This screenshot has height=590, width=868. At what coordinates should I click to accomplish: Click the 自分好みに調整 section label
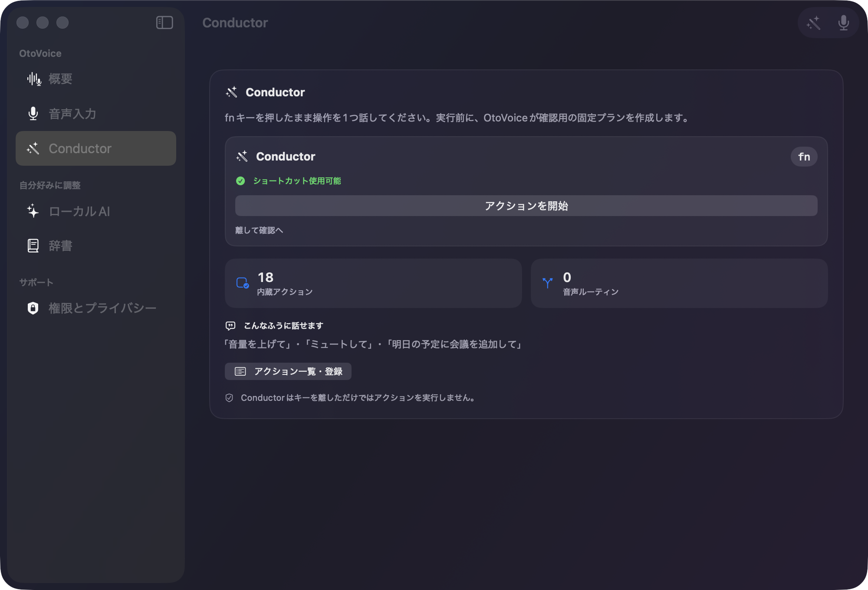click(50, 185)
